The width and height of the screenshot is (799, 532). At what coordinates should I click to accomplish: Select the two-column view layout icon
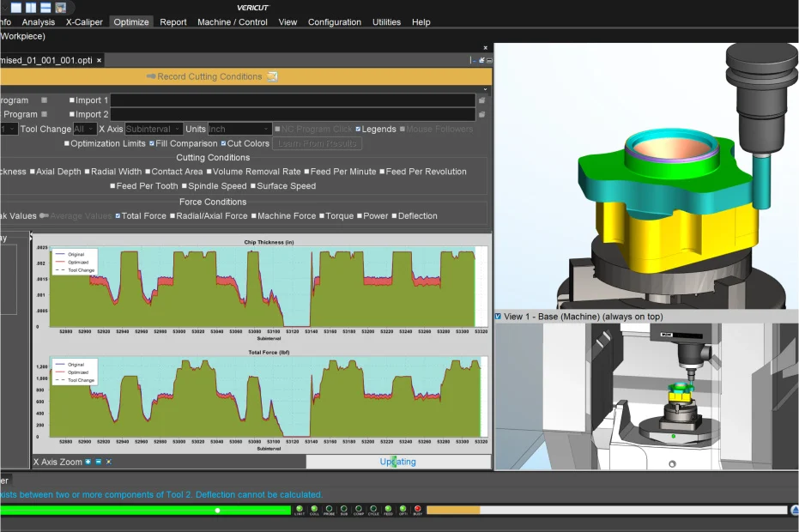point(31,8)
